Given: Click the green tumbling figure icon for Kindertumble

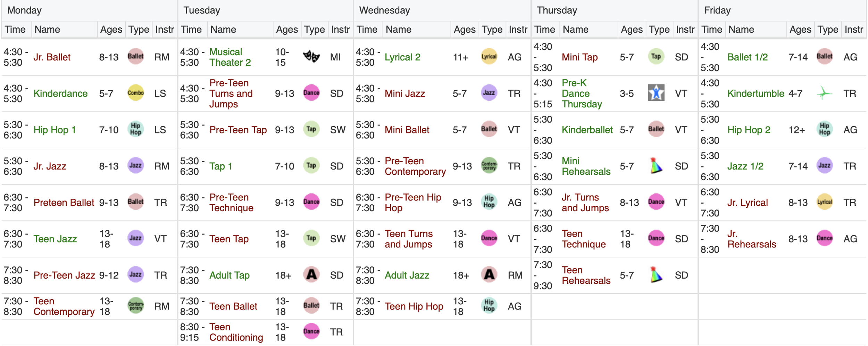Looking at the screenshot, I should tap(824, 93).
